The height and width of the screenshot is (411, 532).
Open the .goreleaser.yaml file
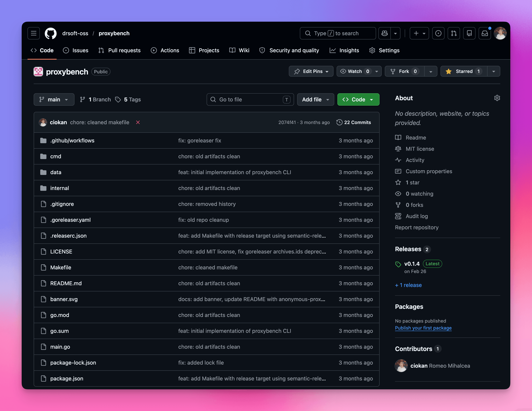(x=70, y=220)
